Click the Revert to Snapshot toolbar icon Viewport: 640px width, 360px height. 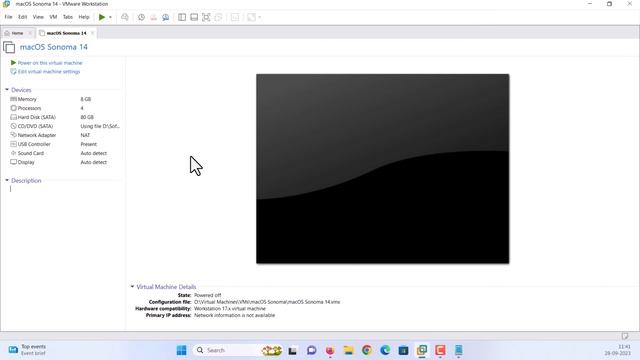[153, 17]
